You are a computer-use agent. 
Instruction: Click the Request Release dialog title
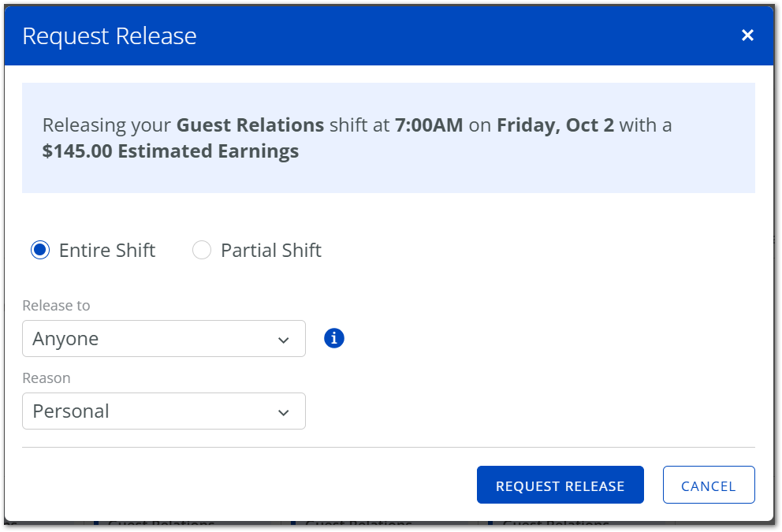click(110, 36)
